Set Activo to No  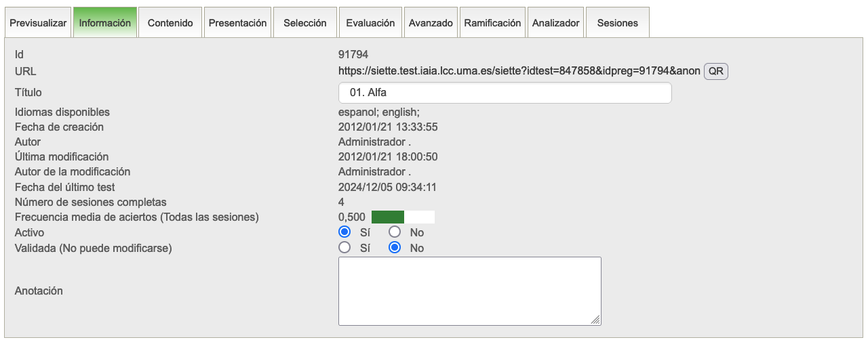(395, 232)
